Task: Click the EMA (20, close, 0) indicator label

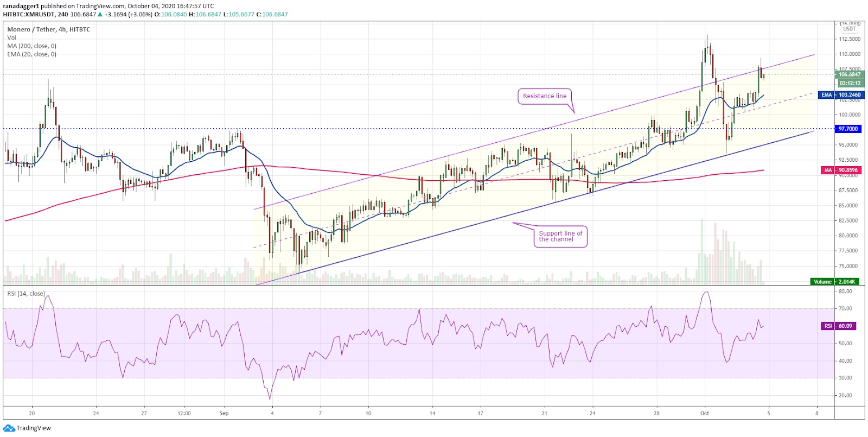Action: click(31, 54)
